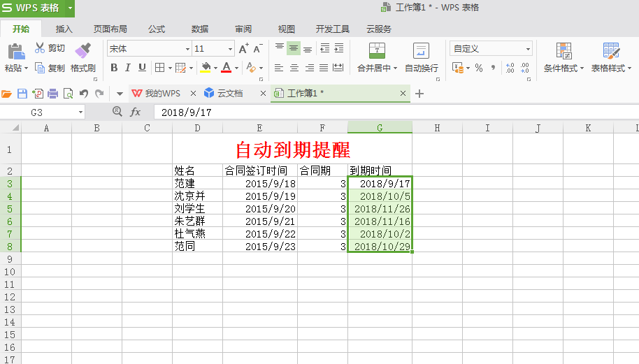Toggle 自动换行 wrap text
Screen dimensions: 639x364
422,58
